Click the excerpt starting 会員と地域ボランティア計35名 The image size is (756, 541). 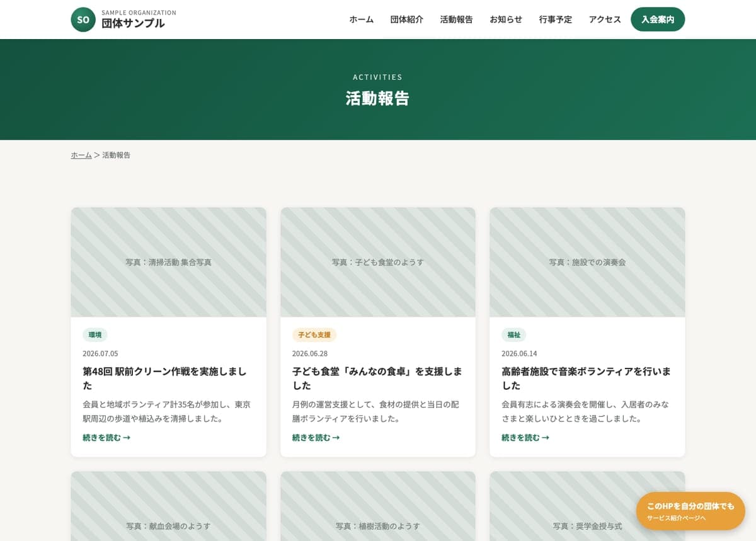tap(167, 411)
